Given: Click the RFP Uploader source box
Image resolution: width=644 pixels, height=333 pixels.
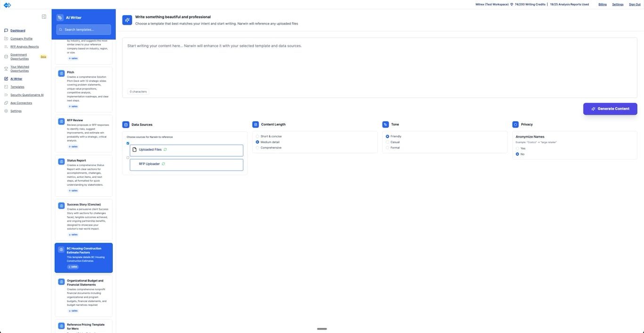Looking at the screenshot, I should pyautogui.click(x=187, y=165).
